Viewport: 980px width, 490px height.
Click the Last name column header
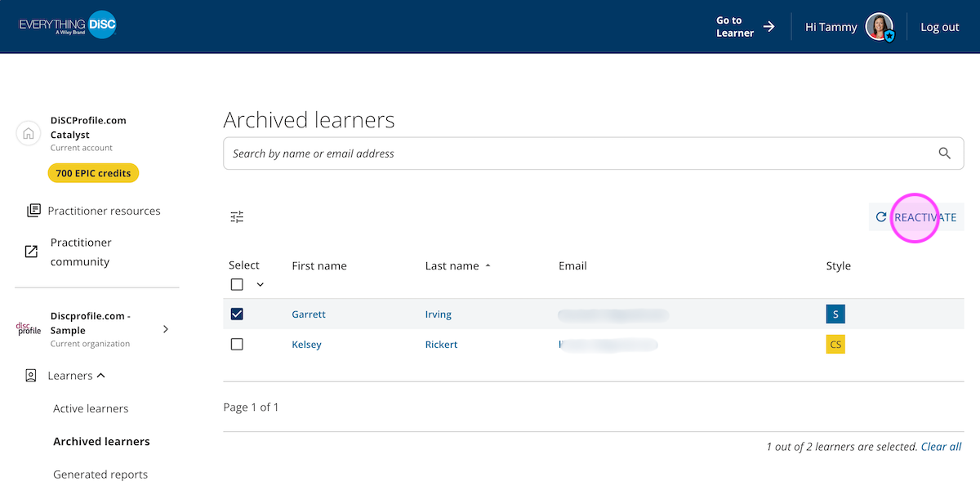452,265
